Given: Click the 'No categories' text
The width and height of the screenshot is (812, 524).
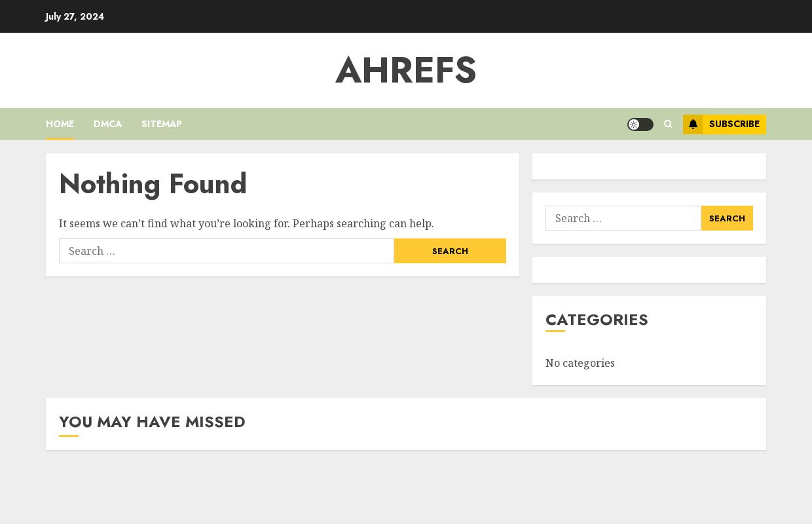Looking at the screenshot, I should tap(580, 363).
